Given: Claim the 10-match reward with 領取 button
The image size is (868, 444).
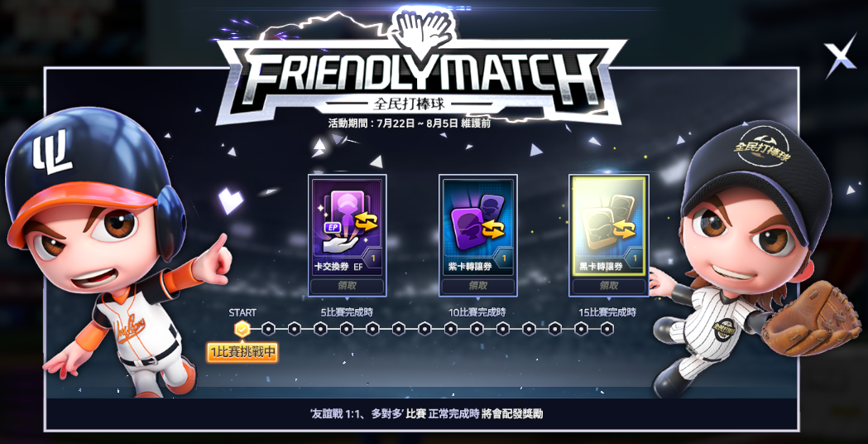Looking at the screenshot, I should 477,286.
